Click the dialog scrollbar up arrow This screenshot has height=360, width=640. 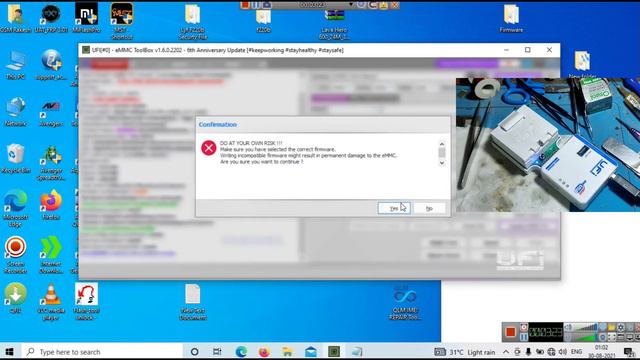(442, 144)
